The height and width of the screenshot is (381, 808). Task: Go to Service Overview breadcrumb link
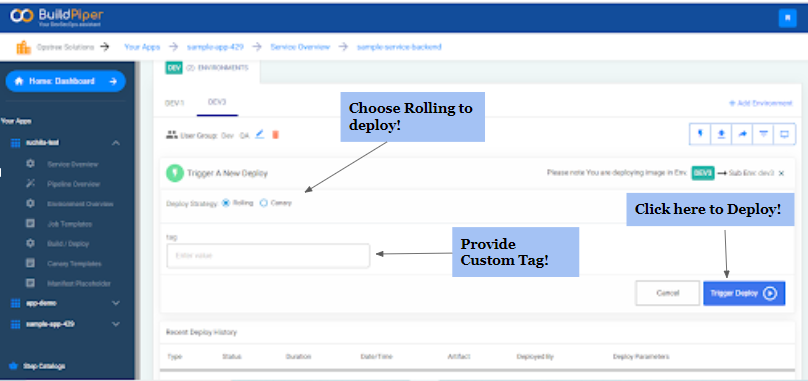click(300, 47)
